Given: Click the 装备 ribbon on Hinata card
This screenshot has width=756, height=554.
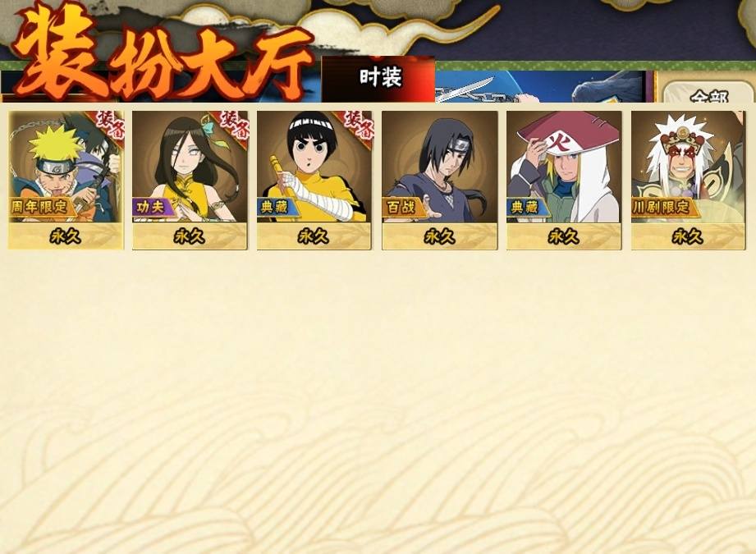Looking at the screenshot, I should [234, 125].
